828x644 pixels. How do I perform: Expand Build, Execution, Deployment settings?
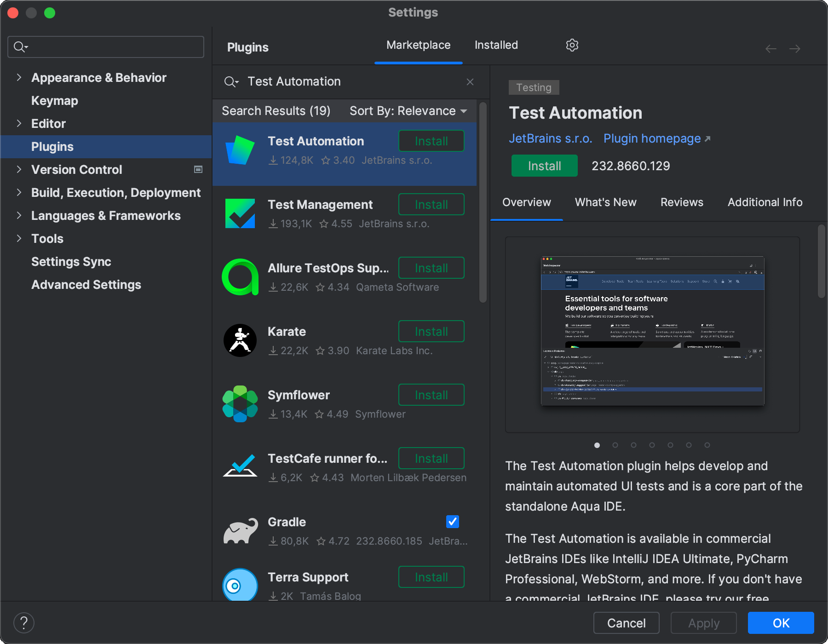[x=19, y=192]
